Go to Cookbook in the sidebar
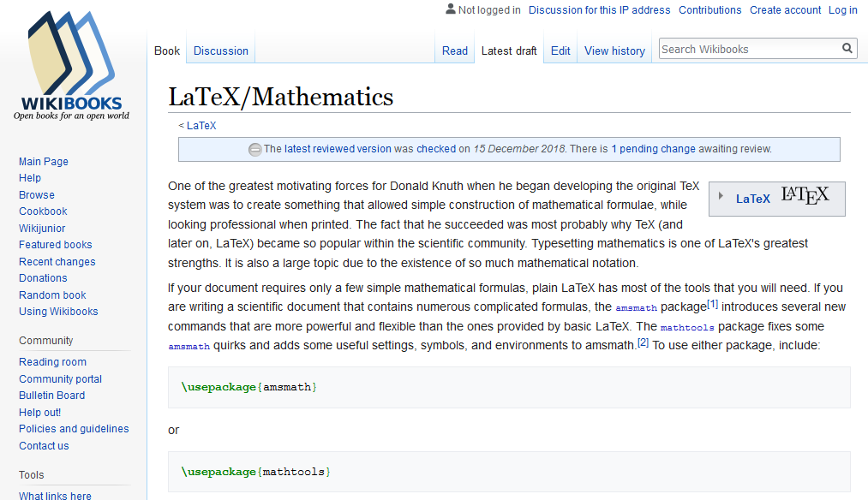This screenshot has width=868, height=500. [43, 211]
